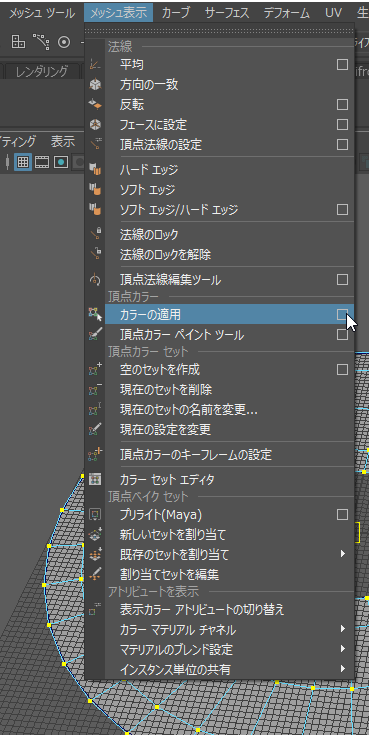Click the 割り当てセットを編集 icon
The image size is (369, 735).
point(95,574)
